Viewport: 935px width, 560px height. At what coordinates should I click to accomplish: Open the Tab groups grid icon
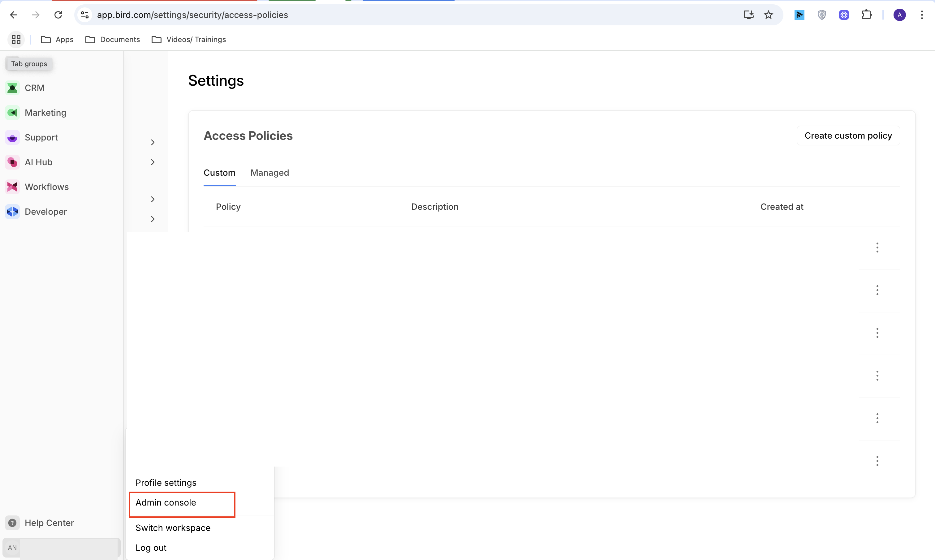pyautogui.click(x=16, y=40)
